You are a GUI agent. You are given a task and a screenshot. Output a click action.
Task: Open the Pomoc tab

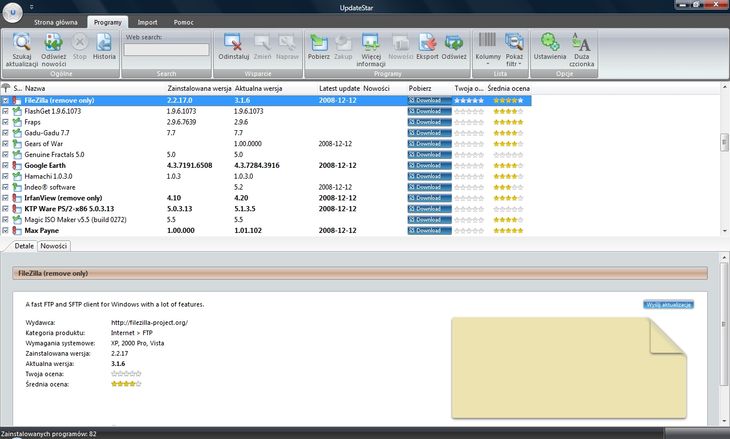coord(183,22)
